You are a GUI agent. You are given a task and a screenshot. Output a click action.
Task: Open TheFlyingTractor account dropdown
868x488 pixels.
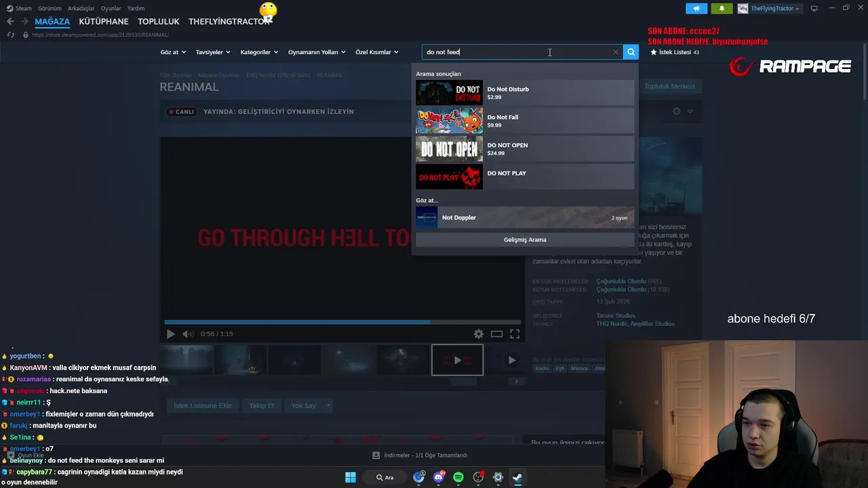coord(775,8)
